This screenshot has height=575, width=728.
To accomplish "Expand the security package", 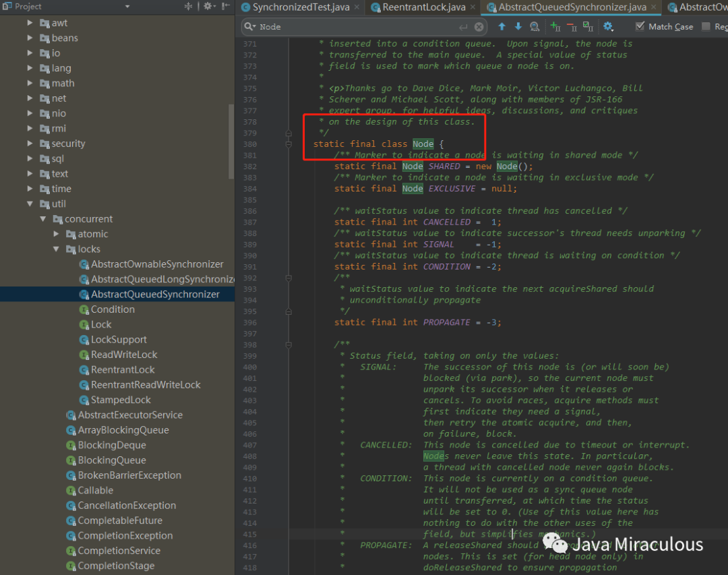I will (x=30, y=143).
